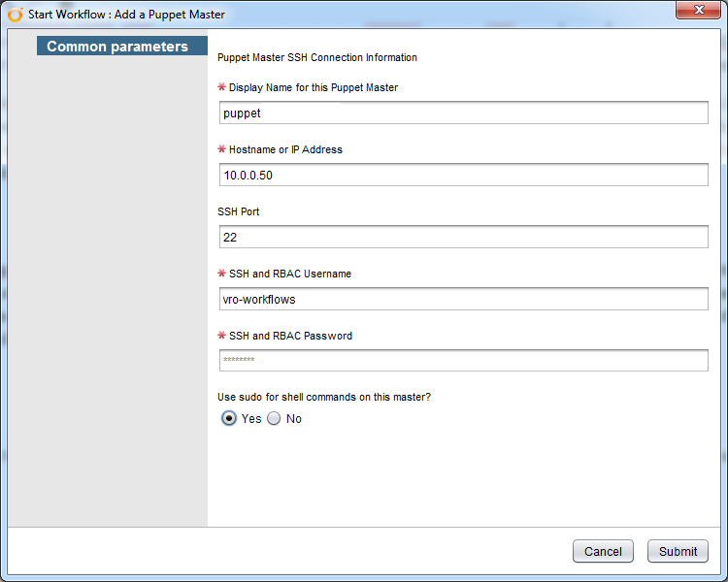Focus the Hostname or IP Address field
The width and height of the screenshot is (728, 582).
point(464,176)
